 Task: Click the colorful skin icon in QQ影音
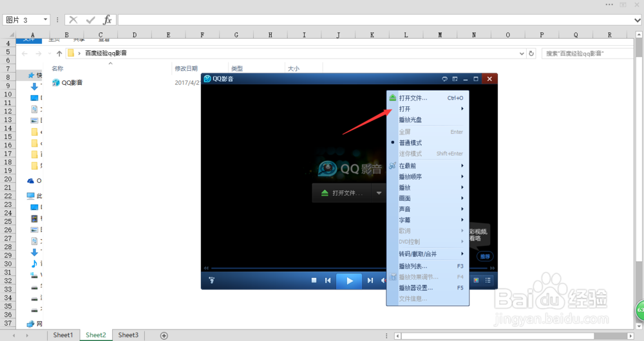pyautogui.click(x=476, y=281)
